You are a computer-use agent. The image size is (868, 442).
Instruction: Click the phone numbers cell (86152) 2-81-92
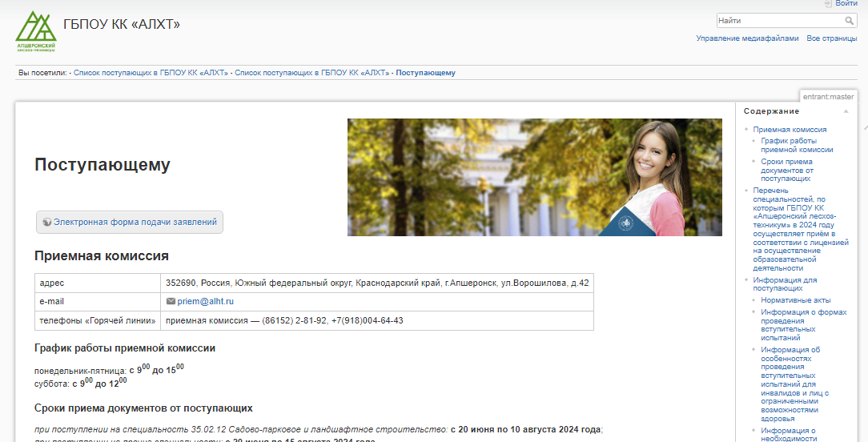(x=377, y=321)
